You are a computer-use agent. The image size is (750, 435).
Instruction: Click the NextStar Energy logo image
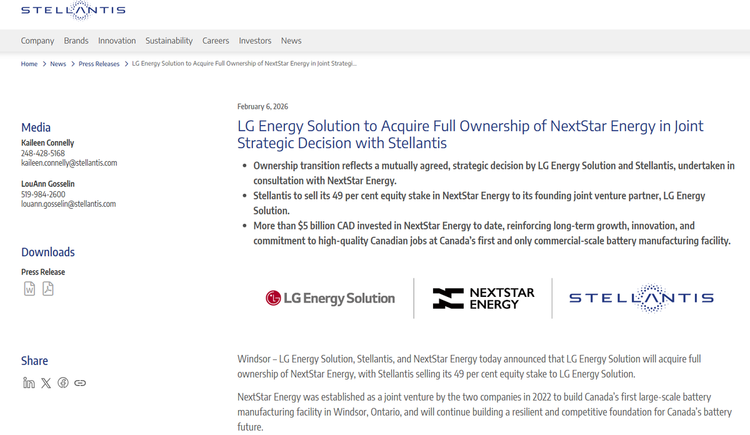click(x=483, y=298)
